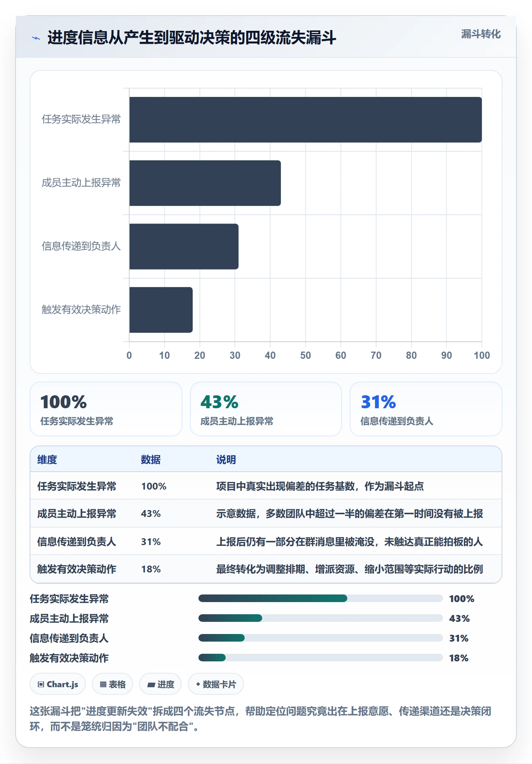
Task: Open the 31% 信息传递到负责人 stat card
Action: pyautogui.click(x=426, y=409)
